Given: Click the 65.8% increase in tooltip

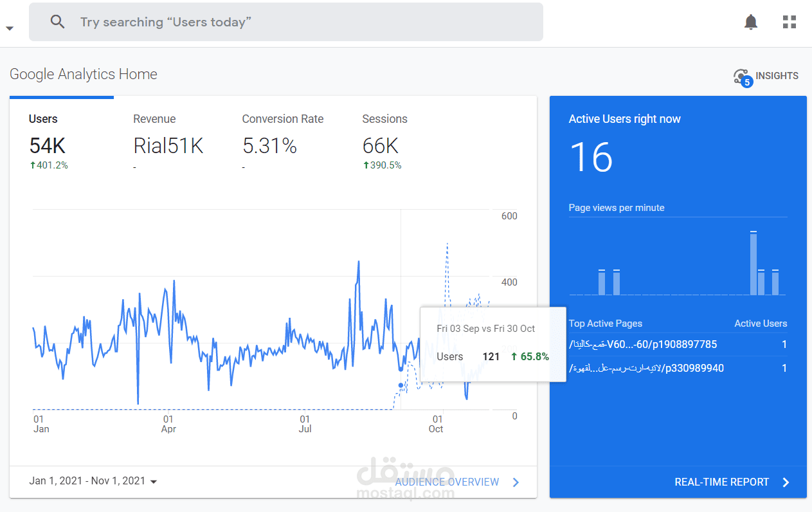Looking at the screenshot, I should [x=530, y=356].
